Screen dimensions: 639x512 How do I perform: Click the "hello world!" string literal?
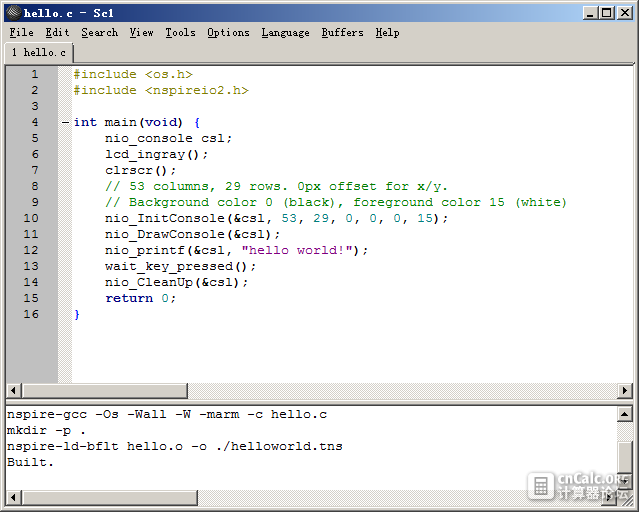pos(297,250)
